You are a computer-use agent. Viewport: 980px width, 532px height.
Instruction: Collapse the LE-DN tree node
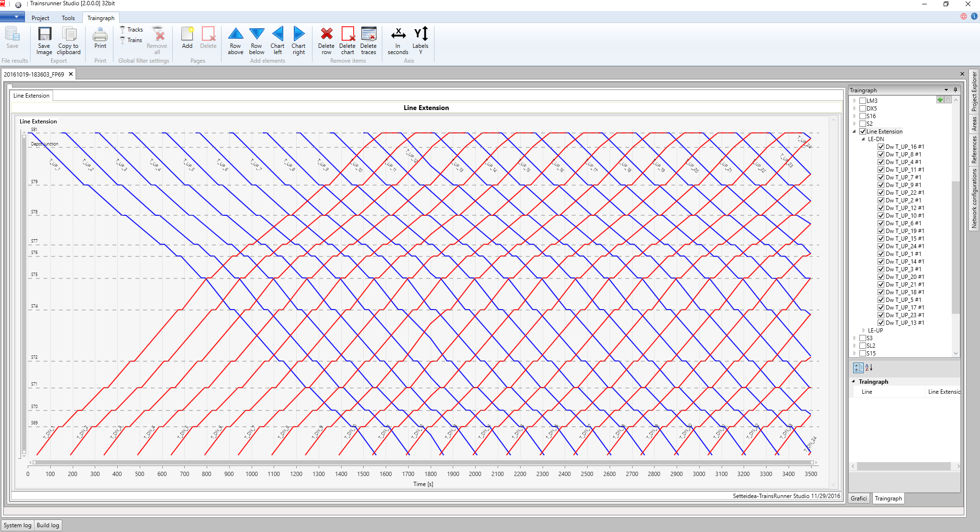pyautogui.click(x=864, y=139)
